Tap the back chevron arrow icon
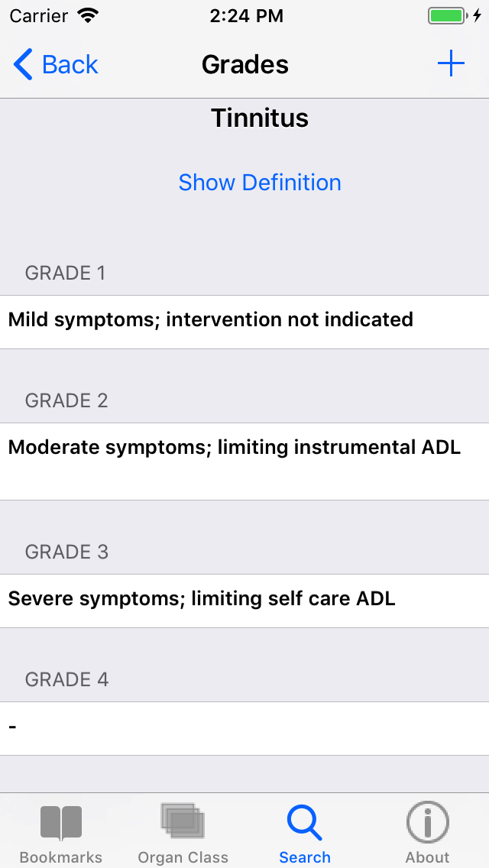This screenshot has height=868, width=489. click(23, 65)
